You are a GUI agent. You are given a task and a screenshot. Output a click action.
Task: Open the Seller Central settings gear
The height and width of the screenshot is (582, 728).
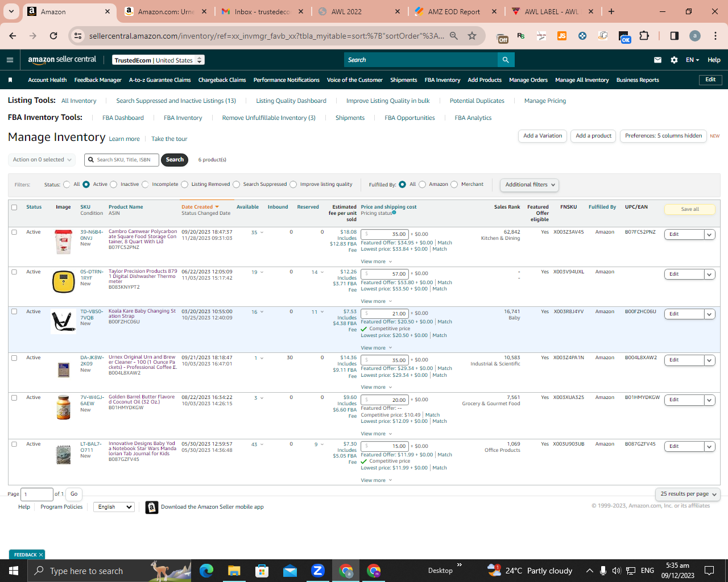(x=674, y=60)
